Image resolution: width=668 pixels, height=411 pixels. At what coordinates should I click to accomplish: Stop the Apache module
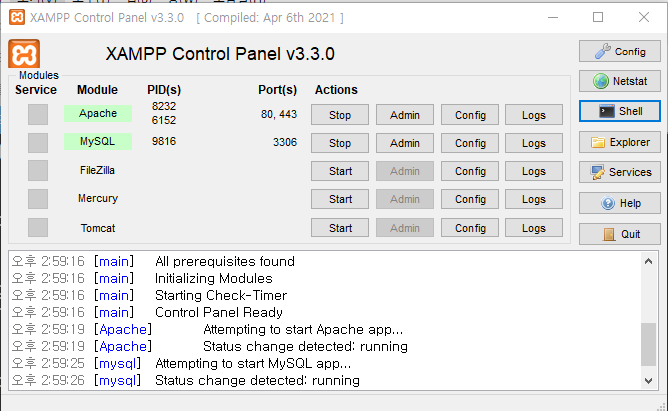coord(340,115)
